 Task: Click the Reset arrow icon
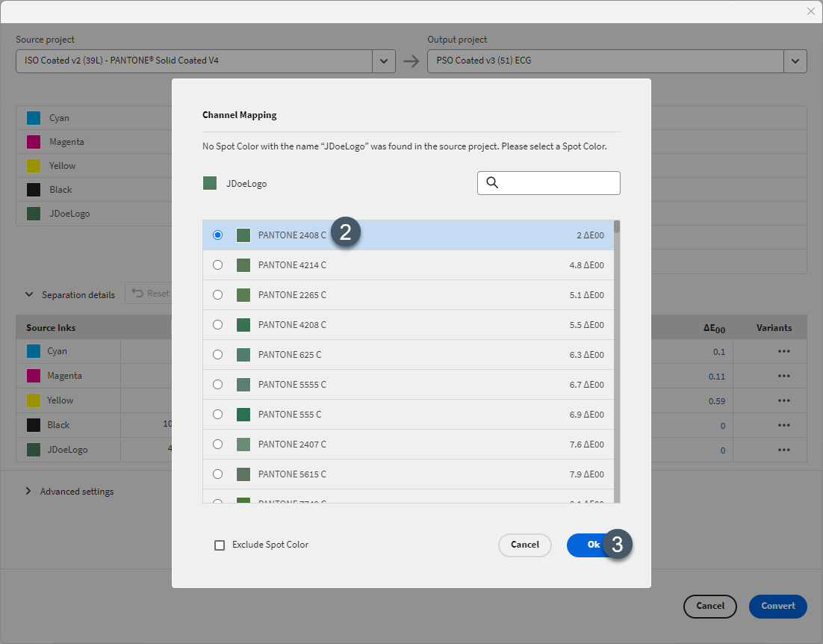point(137,293)
